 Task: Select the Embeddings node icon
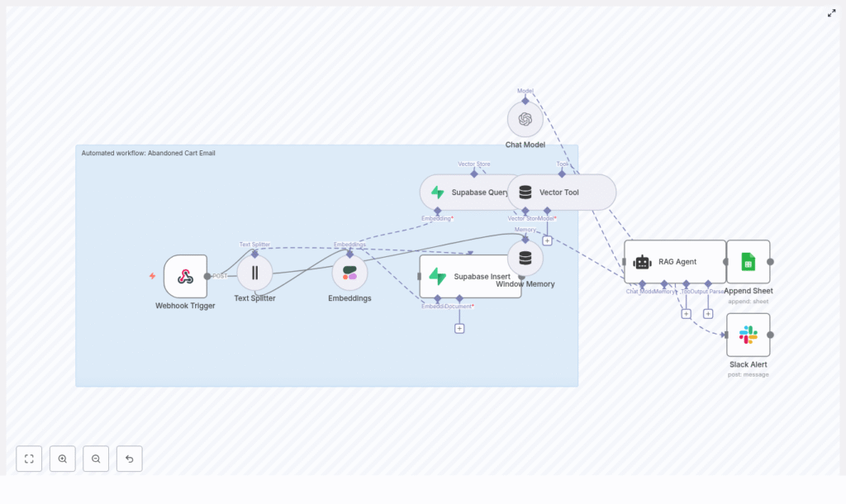350,271
